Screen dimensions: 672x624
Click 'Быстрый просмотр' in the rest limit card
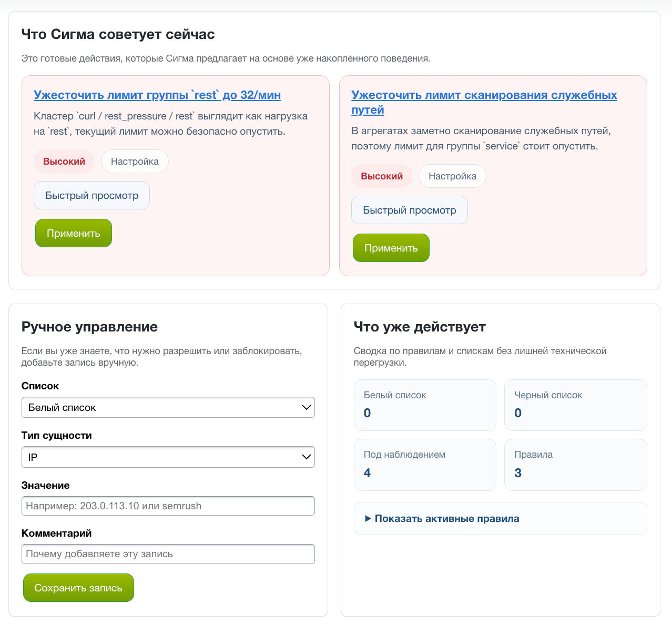[x=92, y=195]
